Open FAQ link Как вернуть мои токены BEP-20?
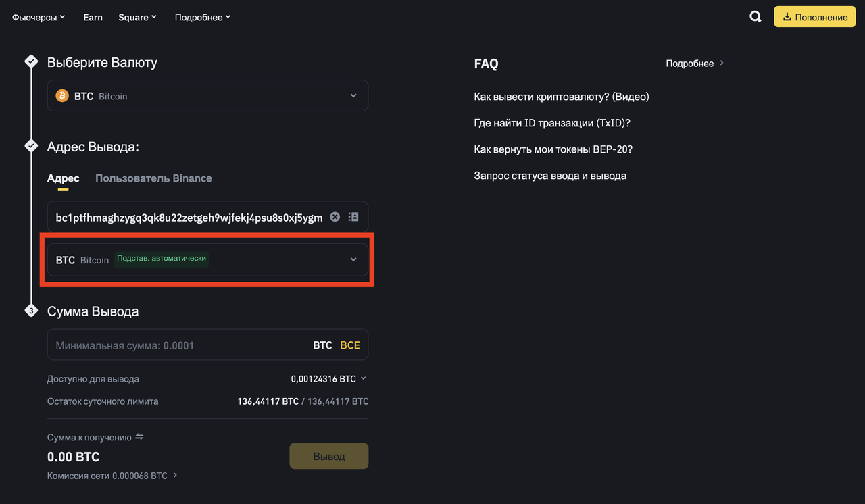 553,149
